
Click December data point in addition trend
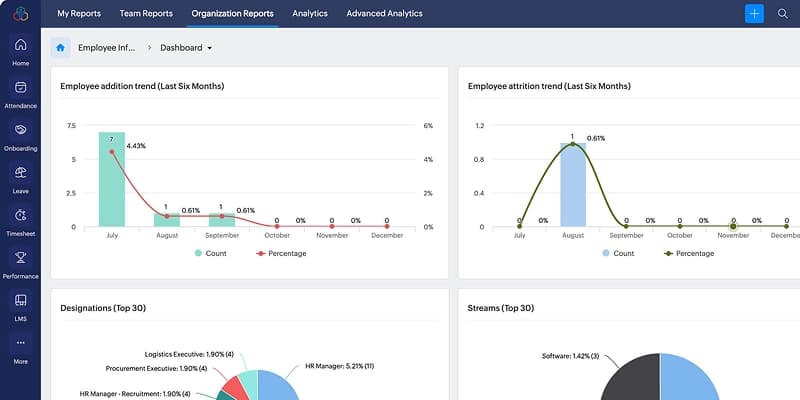387,226
